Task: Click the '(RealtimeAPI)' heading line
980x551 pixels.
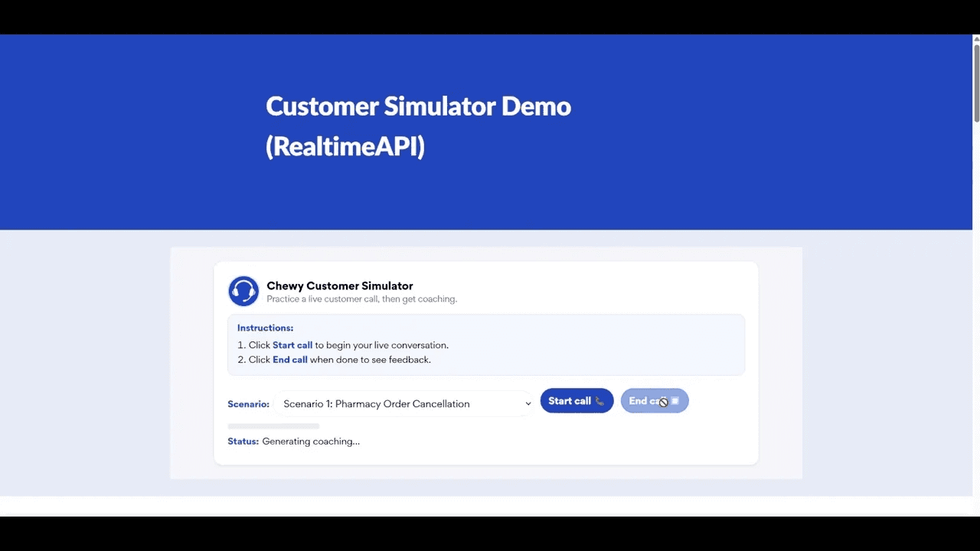Action: 345,146
